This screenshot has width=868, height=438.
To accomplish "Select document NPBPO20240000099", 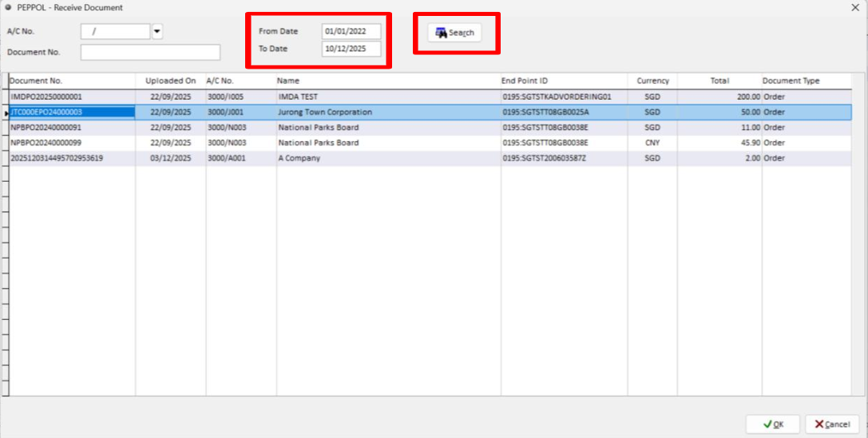I will click(72, 143).
